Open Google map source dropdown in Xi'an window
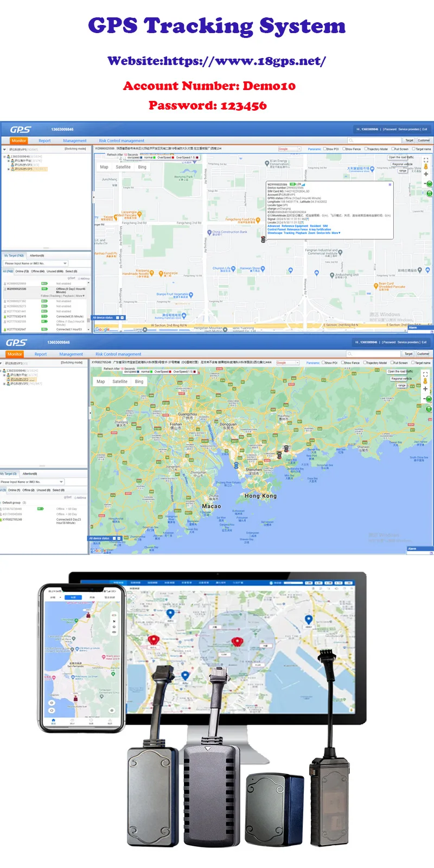 [x=290, y=149]
